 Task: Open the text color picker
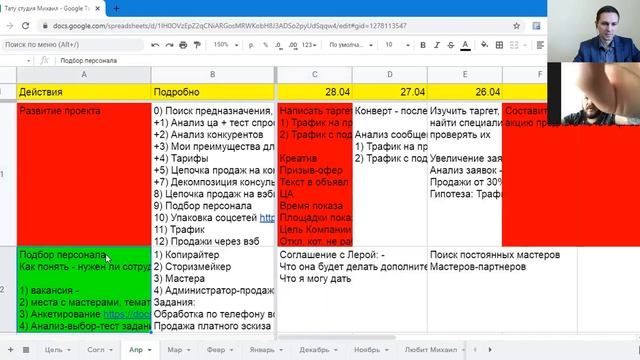(465, 45)
